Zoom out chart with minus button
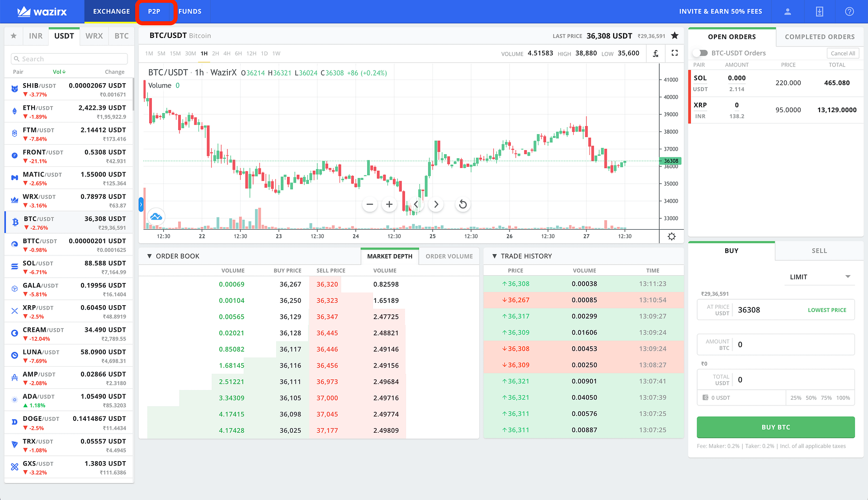The width and height of the screenshot is (868, 500). (369, 204)
